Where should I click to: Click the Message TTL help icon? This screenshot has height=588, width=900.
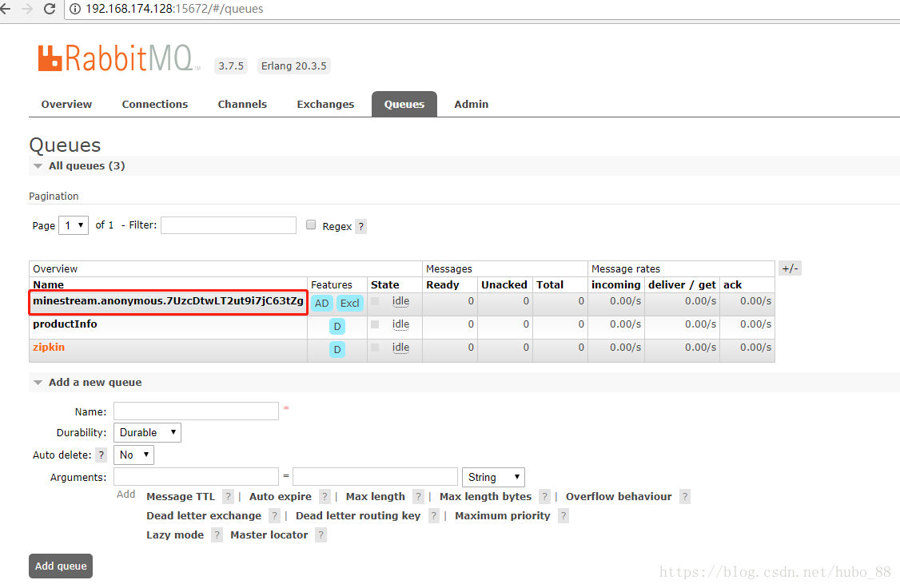point(228,497)
